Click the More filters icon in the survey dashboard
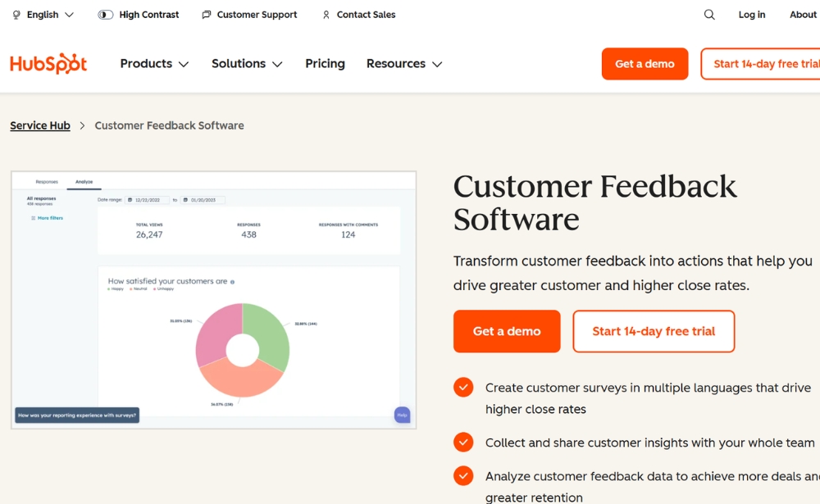Viewport: 820px width, 504px height. click(32, 218)
